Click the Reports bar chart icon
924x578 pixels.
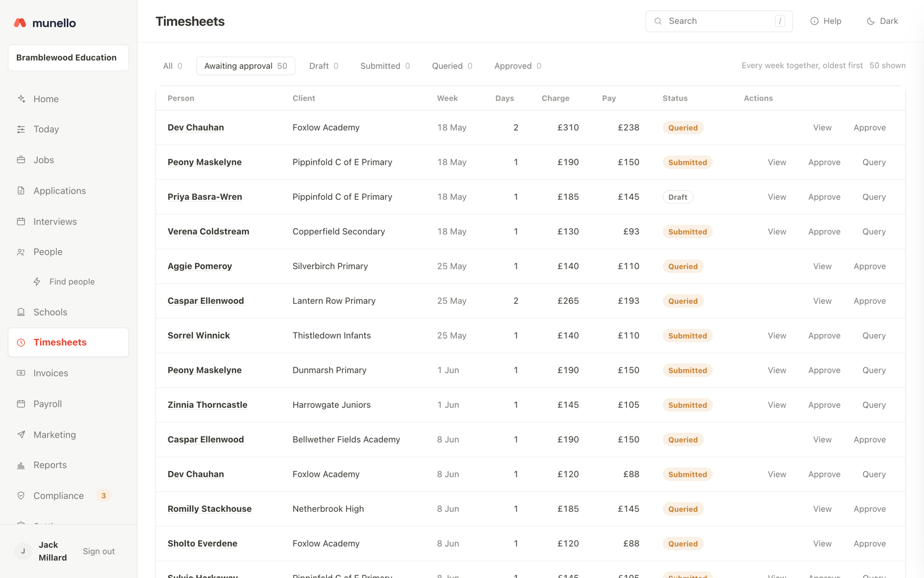click(x=21, y=465)
